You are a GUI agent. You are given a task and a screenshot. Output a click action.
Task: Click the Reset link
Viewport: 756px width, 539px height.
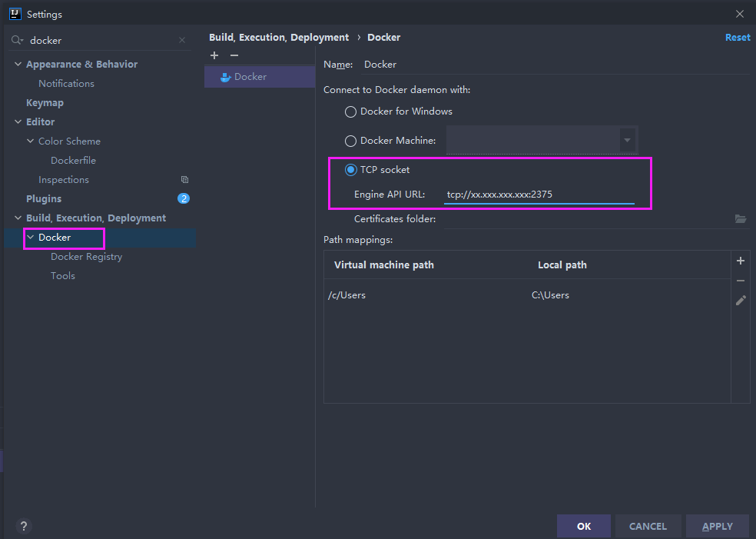pos(738,38)
